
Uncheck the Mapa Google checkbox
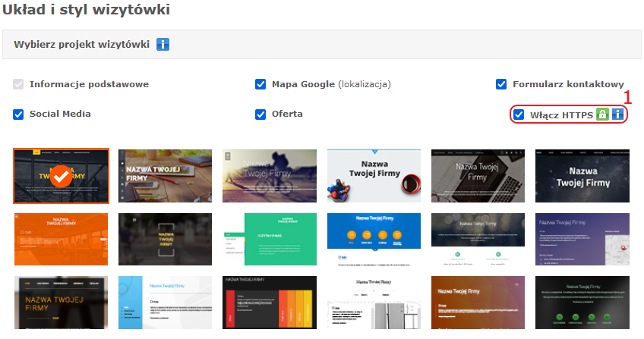[260, 84]
